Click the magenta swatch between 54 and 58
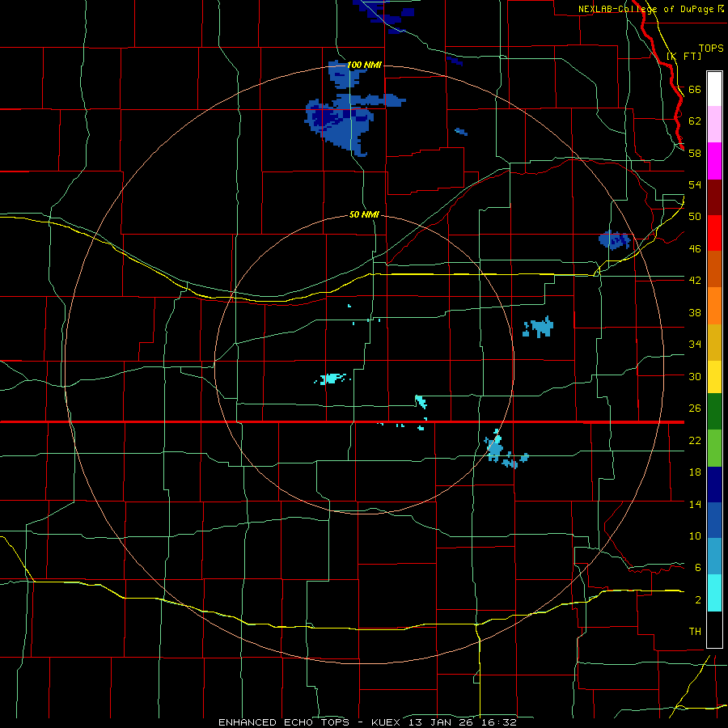The image size is (728, 728). (714, 161)
